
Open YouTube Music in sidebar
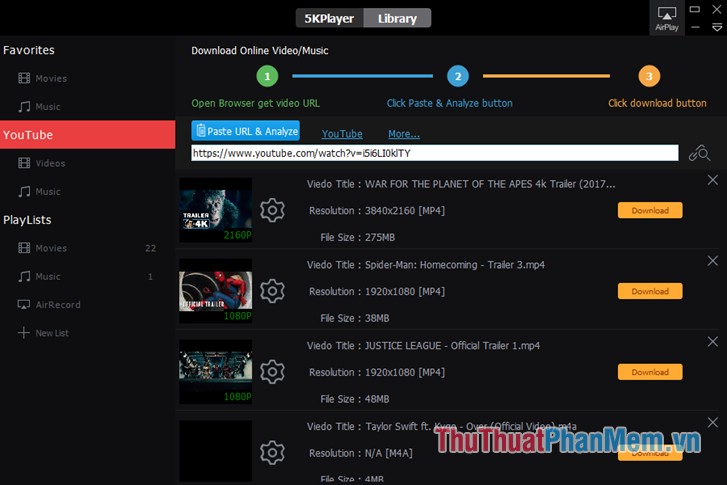[x=40, y=191]
